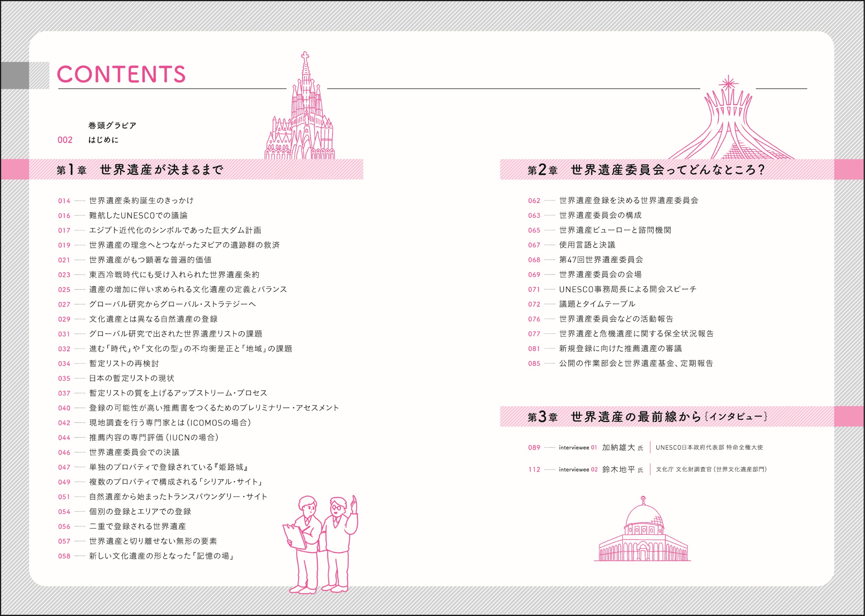Select entry 068 第47回世界遺産委員会

point(586,260)
